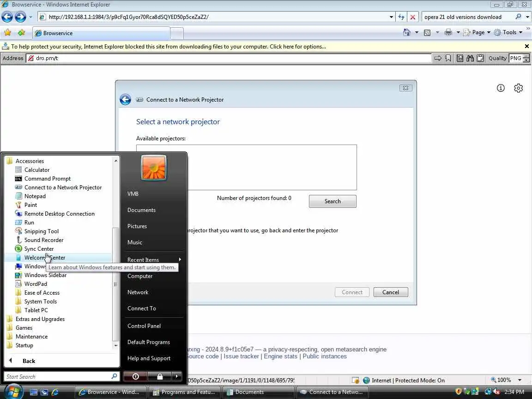Expand the Games folder in Start menu
Screen dimensions: 532x399
[x=24, y=328]
